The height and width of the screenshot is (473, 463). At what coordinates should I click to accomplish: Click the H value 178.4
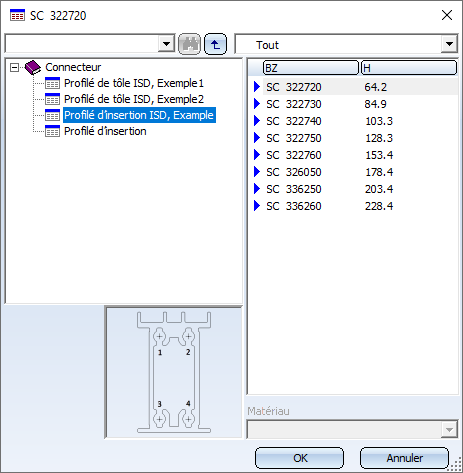tap(379, 172)
